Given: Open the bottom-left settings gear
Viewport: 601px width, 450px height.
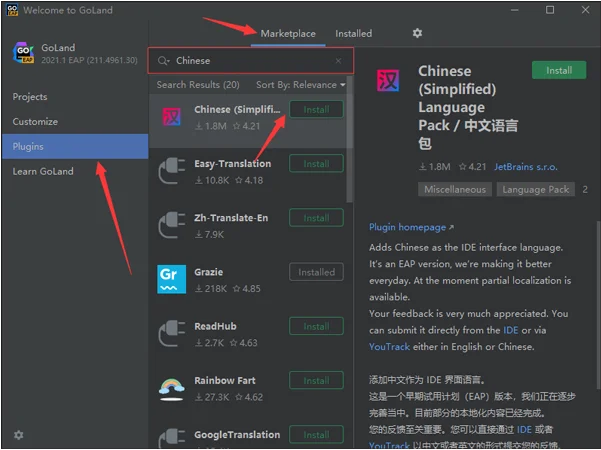Looking at the screenshot, I should 18,435.
